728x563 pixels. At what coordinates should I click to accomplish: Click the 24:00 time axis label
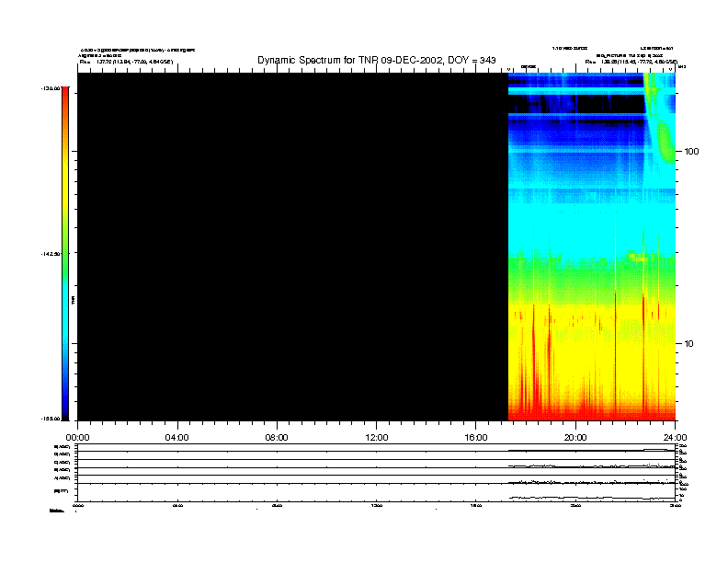coord(675,438)
